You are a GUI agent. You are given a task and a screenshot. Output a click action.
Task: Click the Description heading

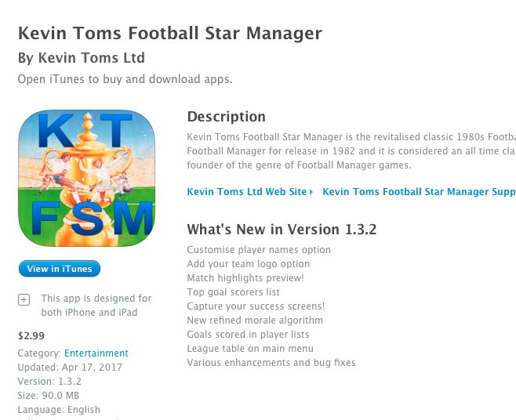pos(227,117)
